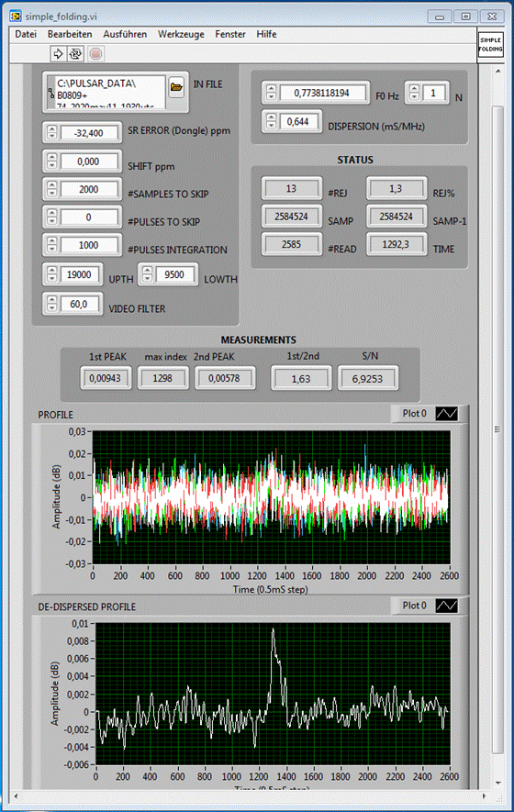This screenshot has height=812, width=514.
Task: Open the Datei menu
Action: [x=26, y=34]
